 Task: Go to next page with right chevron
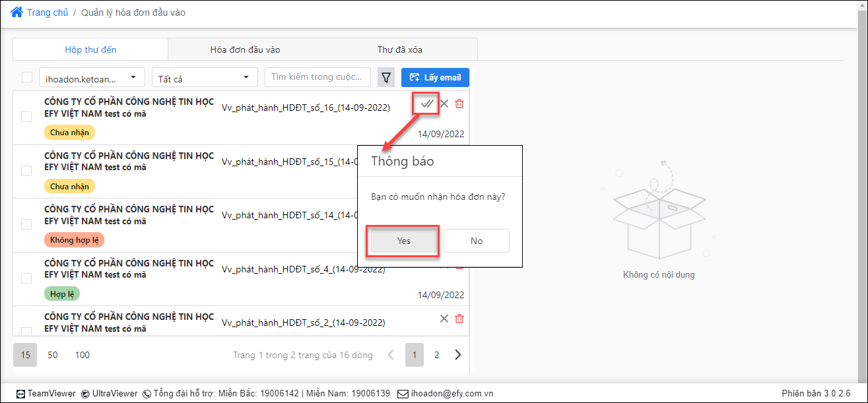tap(458, 355)
